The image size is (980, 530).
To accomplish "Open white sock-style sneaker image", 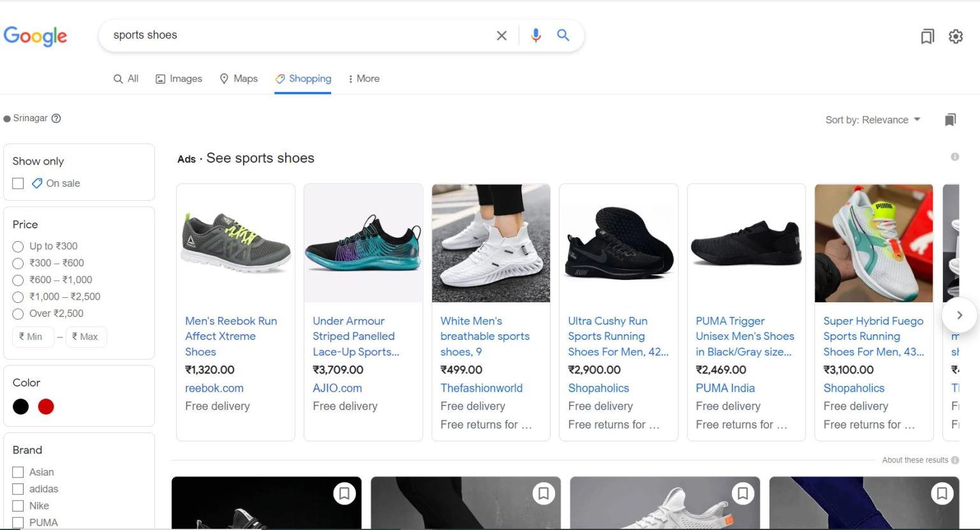I will tap(491, 243).
